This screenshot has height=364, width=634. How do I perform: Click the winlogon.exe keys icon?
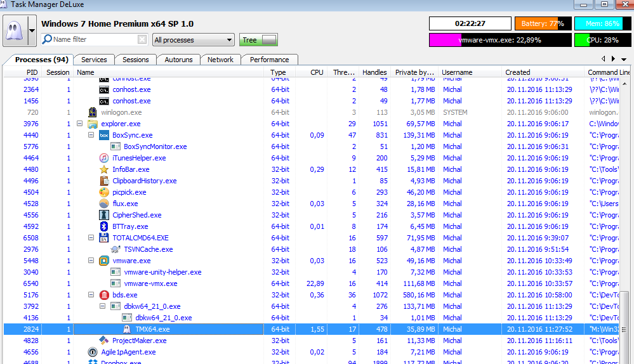tap(93, 112)
